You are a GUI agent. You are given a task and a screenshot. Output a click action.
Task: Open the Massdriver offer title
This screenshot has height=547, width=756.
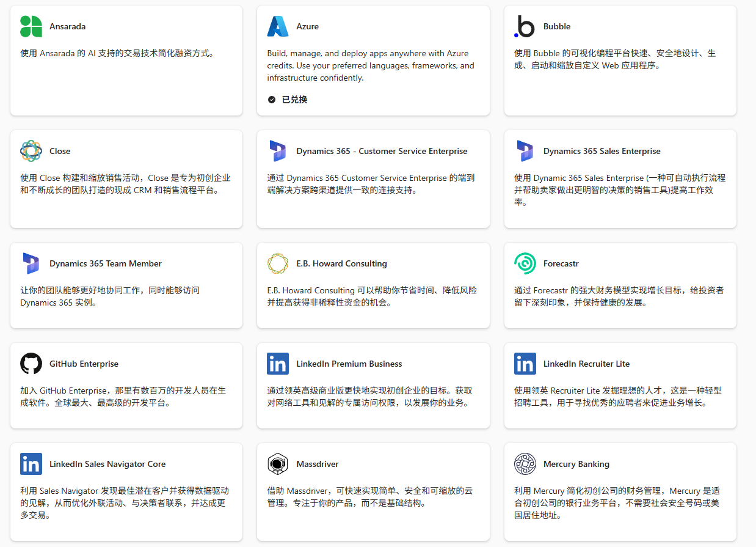[318, 464]
